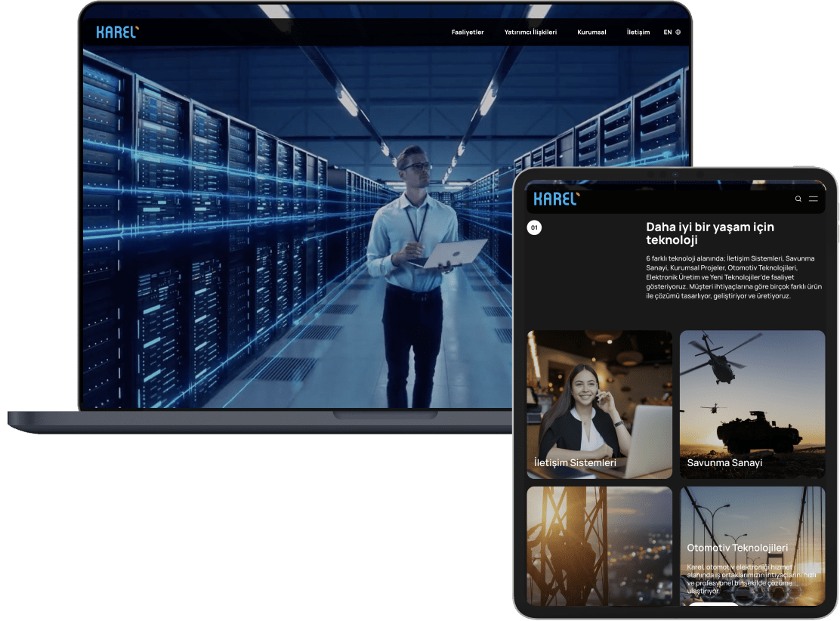Go to the İletişim page
The width and height of the screenshot is (840, 621).
click(x=638, y=32)
